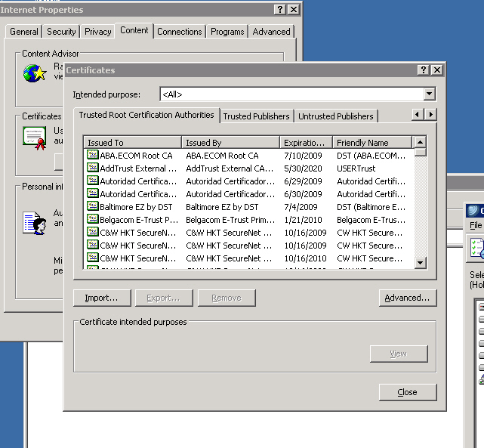The image size is (484, 448).
Task: Click the 10/16/2010 expiration date cell
Action: [x=305, y=258]
